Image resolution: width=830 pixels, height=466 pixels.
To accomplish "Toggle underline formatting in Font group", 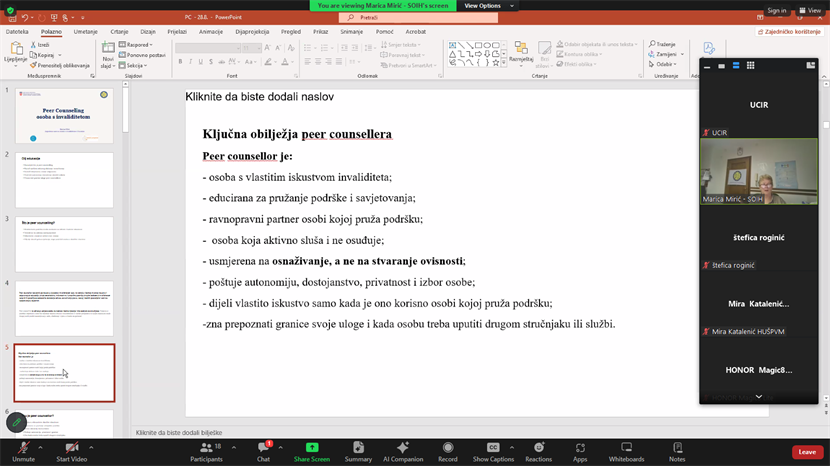I will tap(201, 62).
